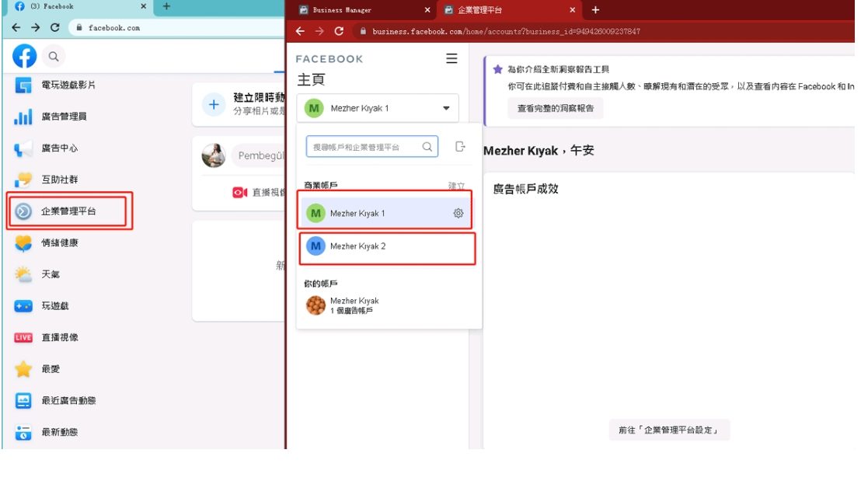Click 查看完整的洞察報告 button
Screen dimensions: 868x488
click(556, 109)
